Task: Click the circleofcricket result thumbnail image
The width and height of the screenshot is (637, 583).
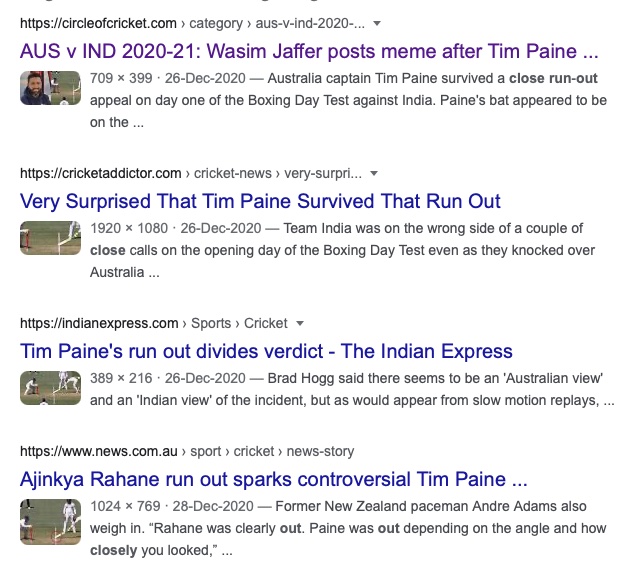Action: 50,88
